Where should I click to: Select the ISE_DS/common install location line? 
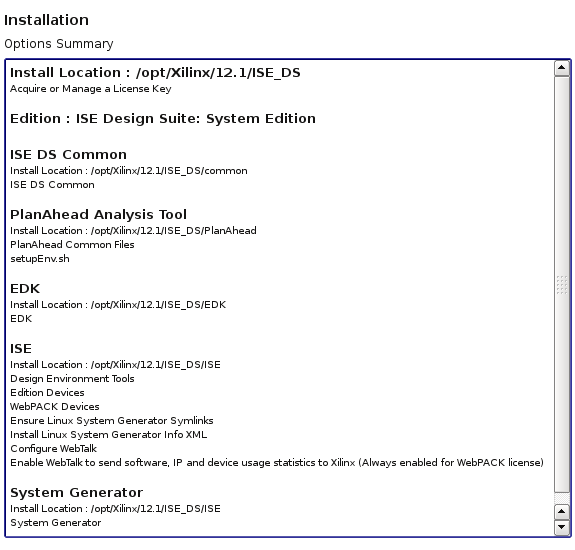pos(129,171)
